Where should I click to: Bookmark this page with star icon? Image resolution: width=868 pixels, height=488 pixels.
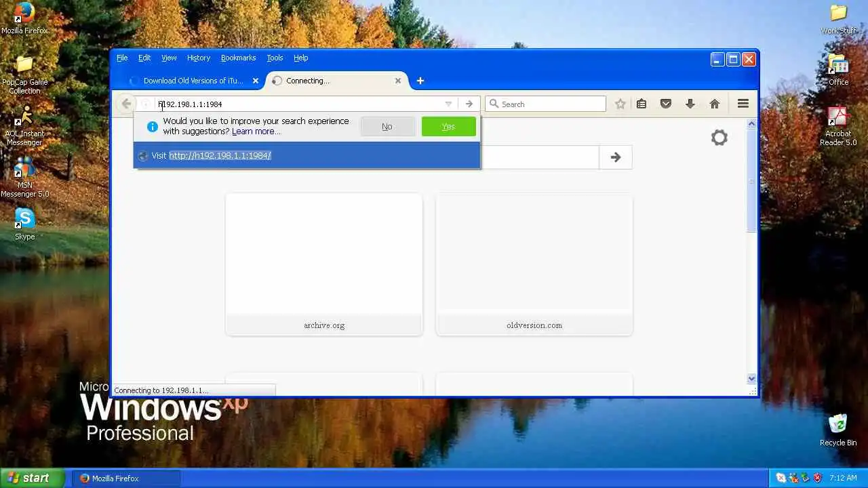click(620, 104)
